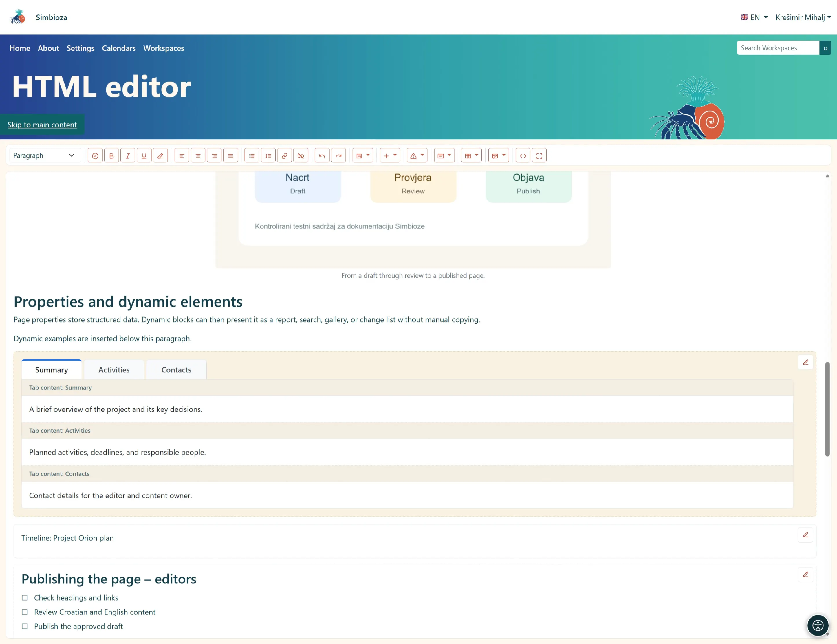Open the form/template block dropdown

coord(362,155)
